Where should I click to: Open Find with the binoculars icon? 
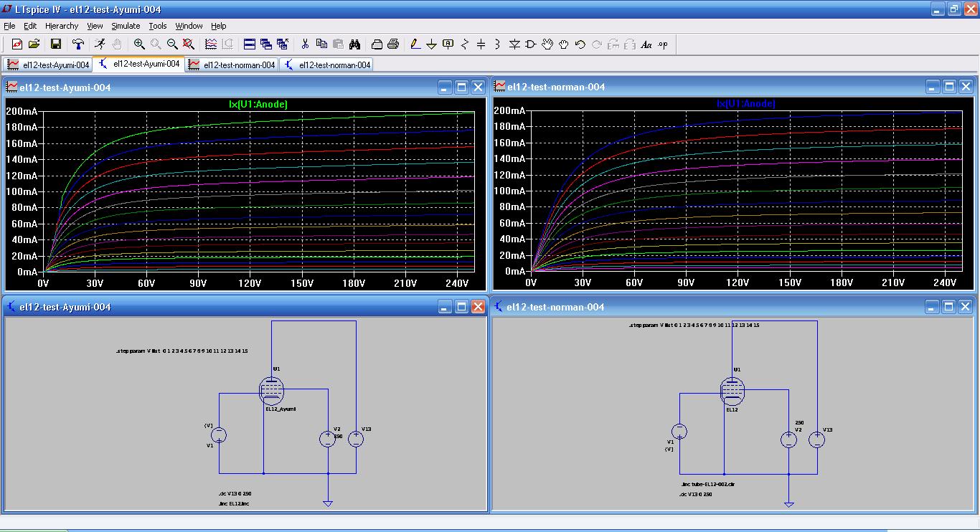tap(354, 44)
